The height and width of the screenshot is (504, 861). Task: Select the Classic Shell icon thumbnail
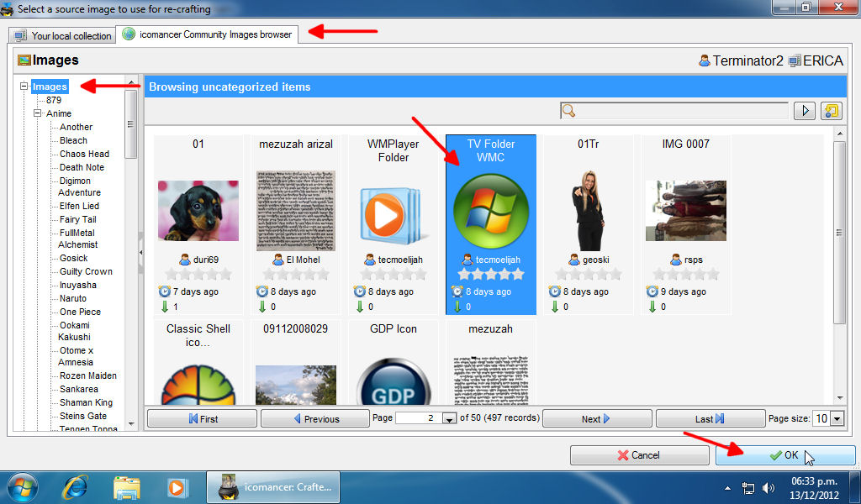point(198,386)
